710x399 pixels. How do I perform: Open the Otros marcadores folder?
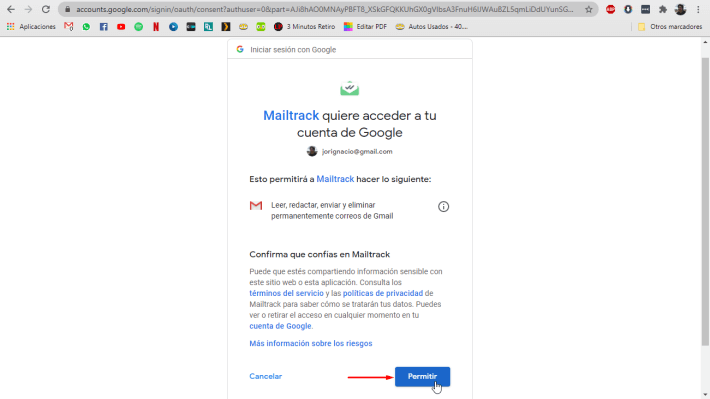tap(670, 27)
